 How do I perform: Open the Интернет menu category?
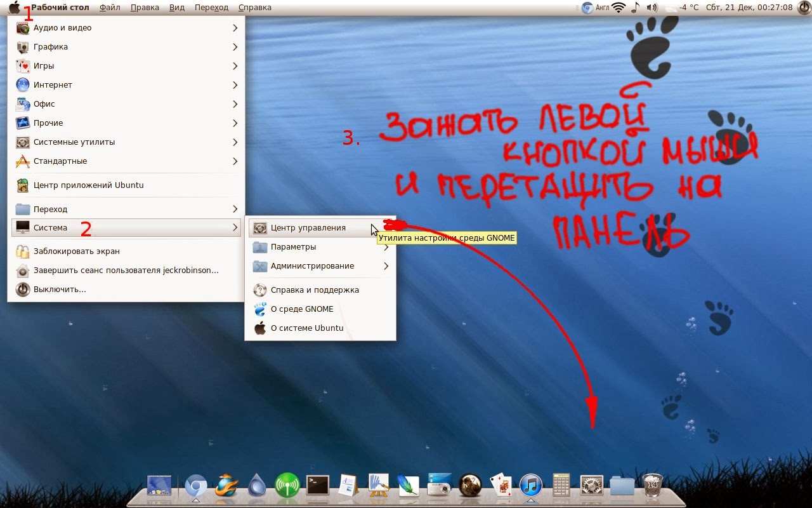click(x=126, y=85)
